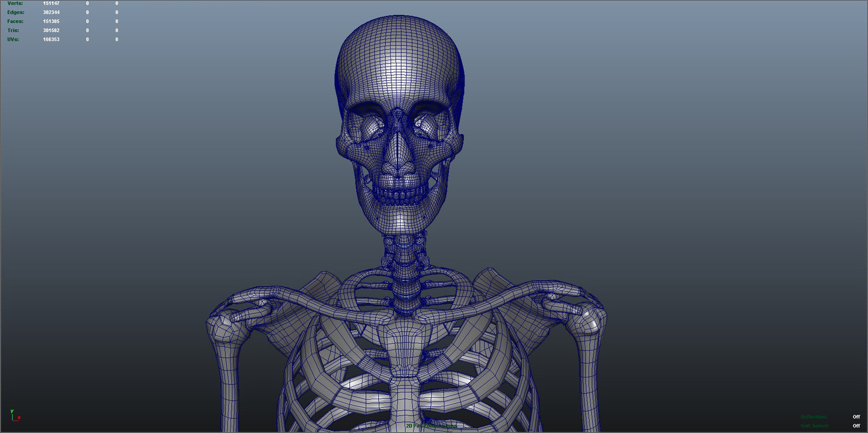
Task: Click the green Y axis on the view gizmo
Action: tap(12, 411)
